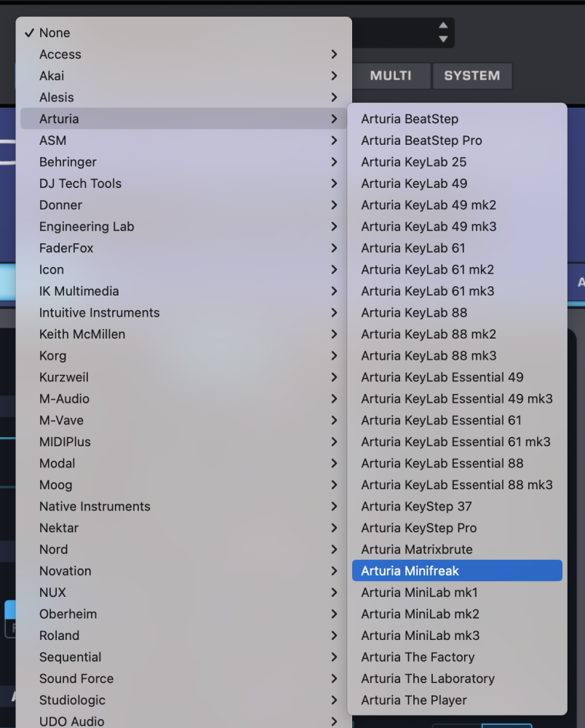Select Arturia KeyLab 88 mk3
Image resolution: width=585 pixels, height=728 pixels.
457,356
